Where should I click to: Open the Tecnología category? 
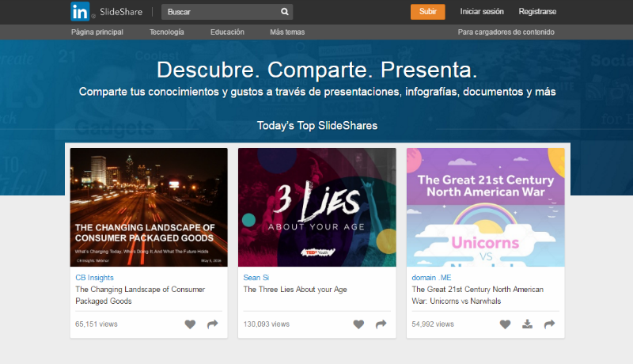[x=166, y=32]
